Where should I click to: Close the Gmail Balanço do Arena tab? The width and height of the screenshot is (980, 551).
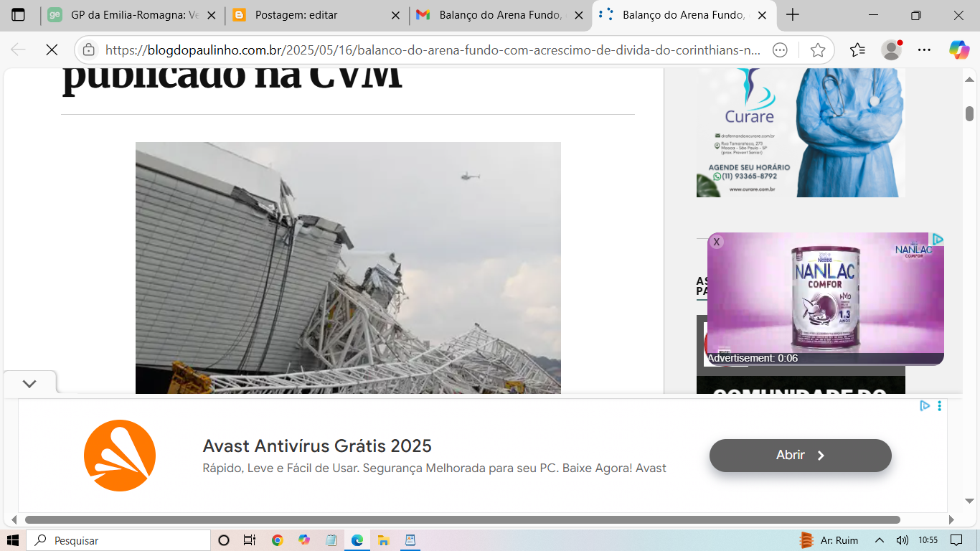pos(579,15)
